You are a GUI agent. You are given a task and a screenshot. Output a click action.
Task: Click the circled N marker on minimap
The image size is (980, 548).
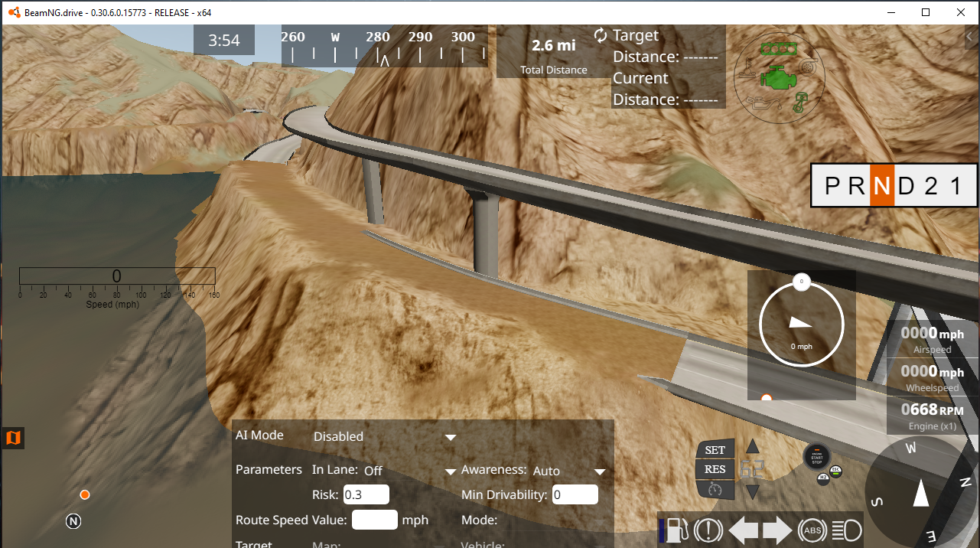(73, 521)
